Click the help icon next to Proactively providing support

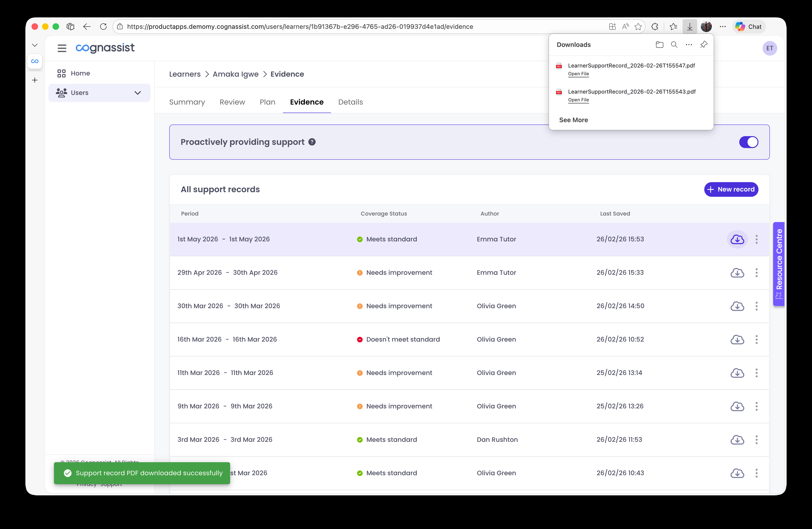click(312, 142)
